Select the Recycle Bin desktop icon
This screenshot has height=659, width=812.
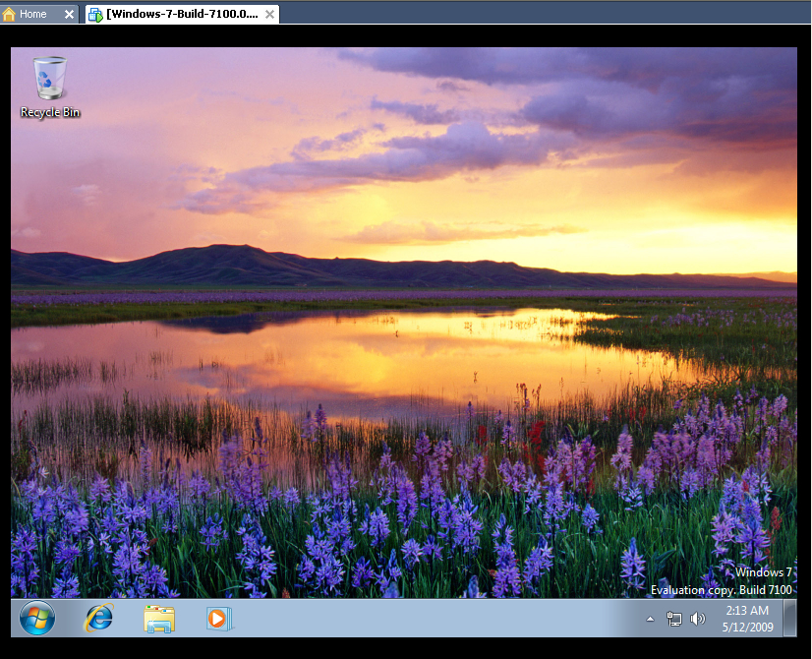(50, 87)
